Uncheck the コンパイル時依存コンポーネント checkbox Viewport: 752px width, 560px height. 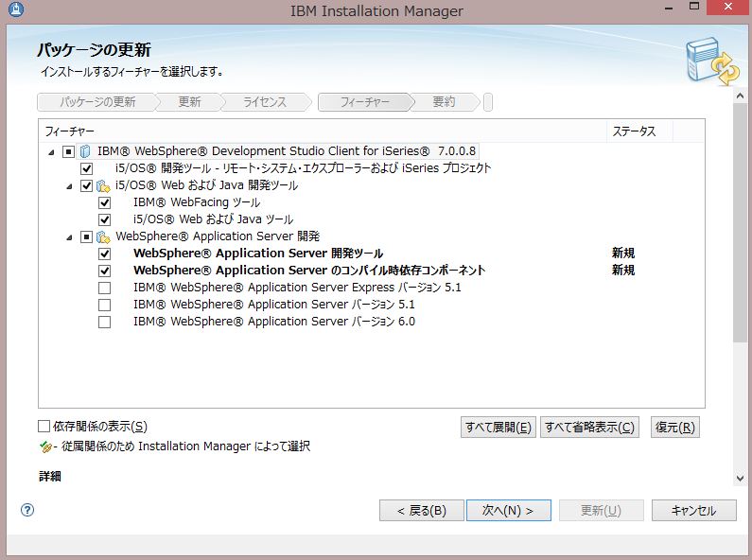click(104, 271)
